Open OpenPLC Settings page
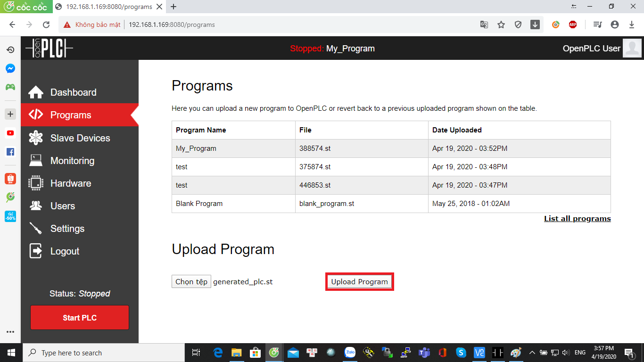Viewport: 644px width, 362px height. tap(67, 229)
